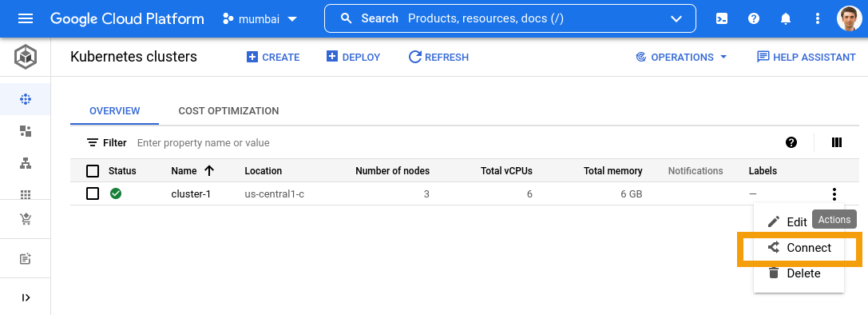The image size is (868, 315).
Task: Select all clusters with header checkbox
Action: 93,171
